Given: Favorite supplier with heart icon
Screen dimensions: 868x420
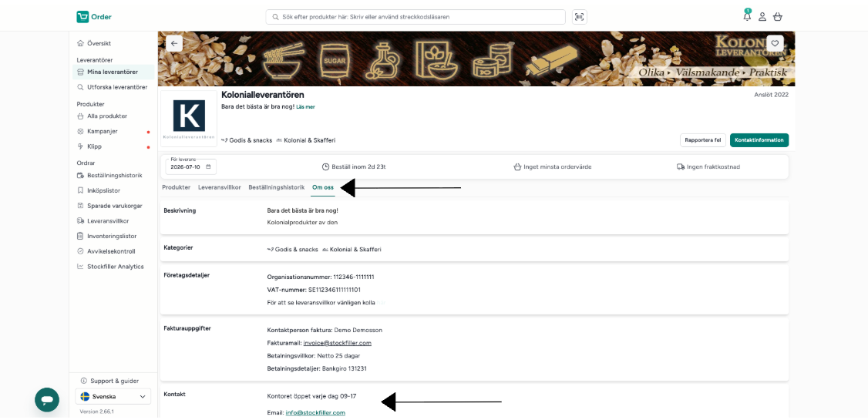Looking at the screenshot, I should (775, 43).
